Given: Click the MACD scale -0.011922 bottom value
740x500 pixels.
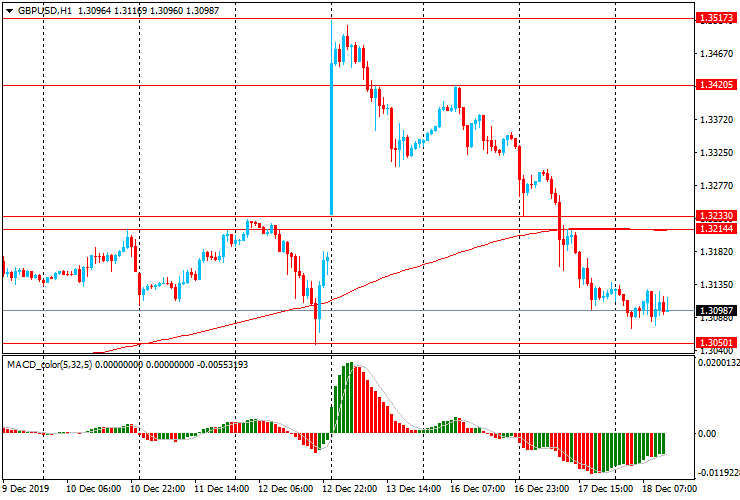Looking at the screenshot, I should pyautogui.click(x=719, y=473).
